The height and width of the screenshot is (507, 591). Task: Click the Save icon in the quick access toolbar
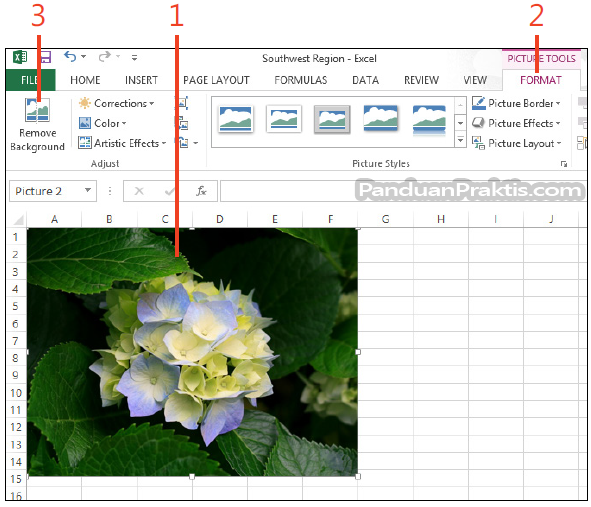pyautogui.click(x=44, y=58)
